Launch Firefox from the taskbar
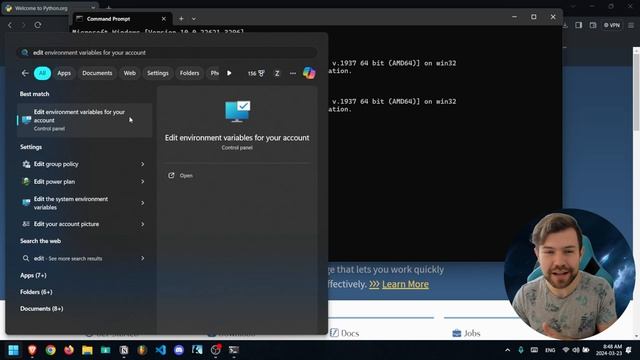The width and height of the screenshot is (640, 360). (69, 350)
